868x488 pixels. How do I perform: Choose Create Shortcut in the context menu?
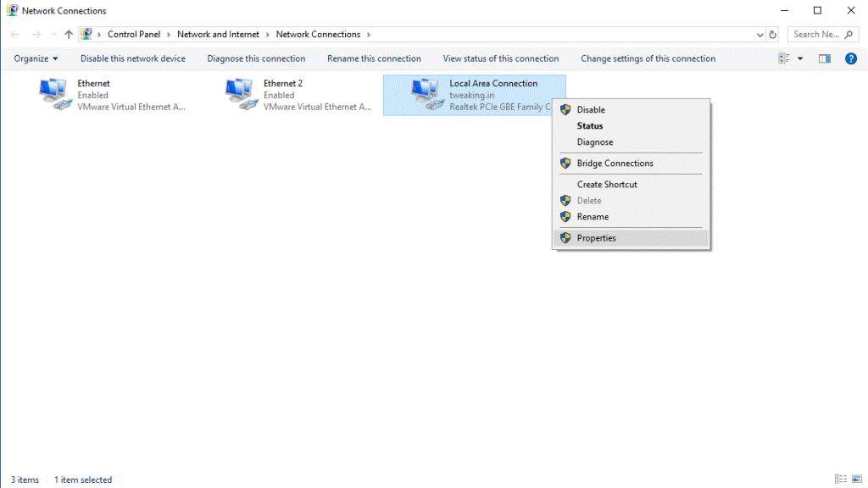(x=631, y=184)
